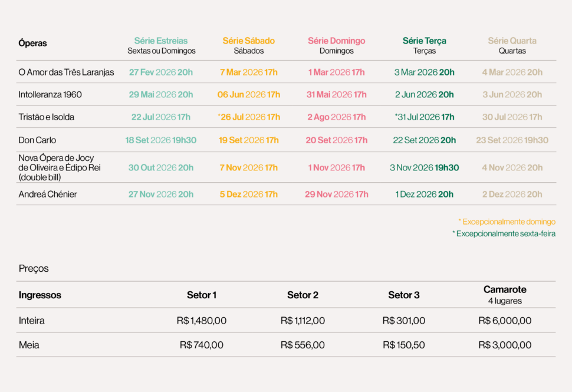Select the 26 Jul 2026 17h Saturday-series date

(x=249, y=117)
